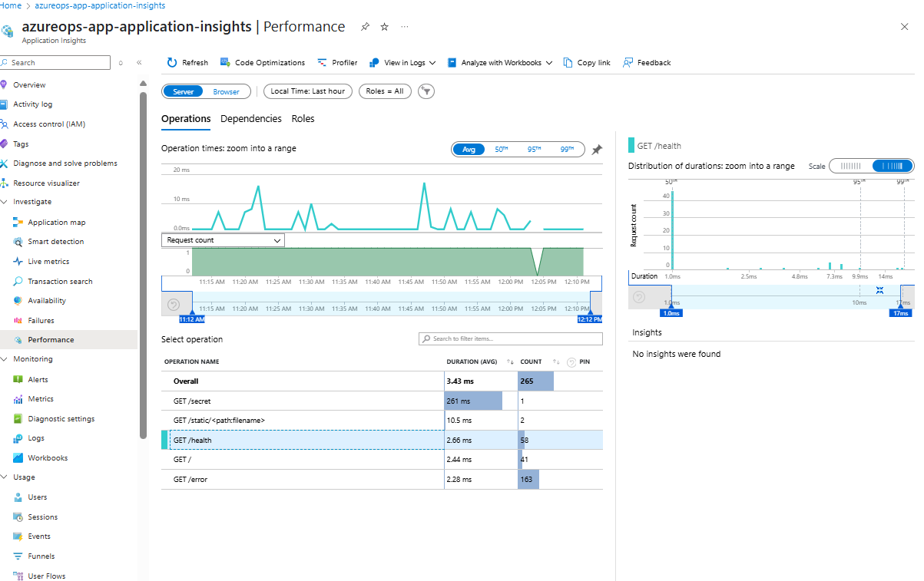Sort by Duration (avg) column arrows
Image resolution: width=924 pixels, height=581 pixels.
[510, 361]
